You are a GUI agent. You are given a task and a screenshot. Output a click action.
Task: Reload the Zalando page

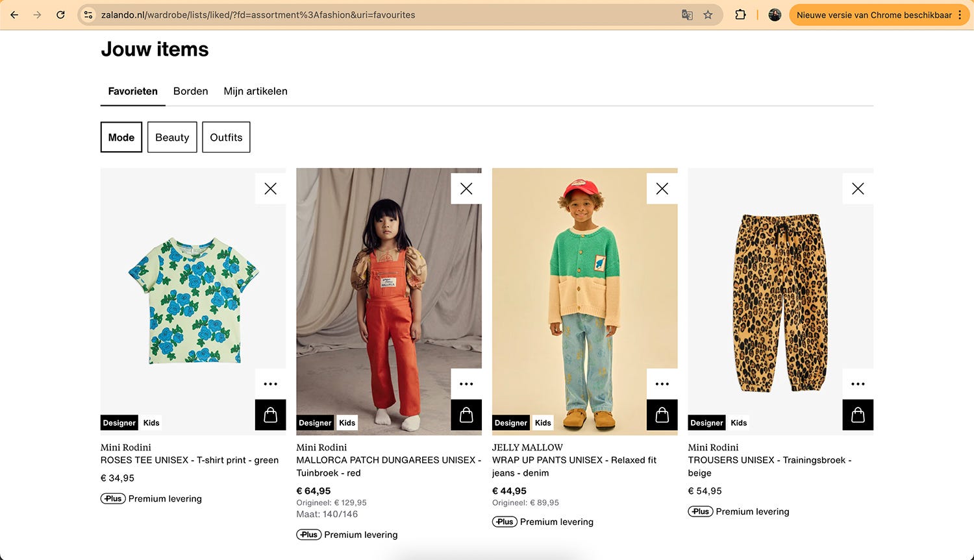tap(60, 14)
